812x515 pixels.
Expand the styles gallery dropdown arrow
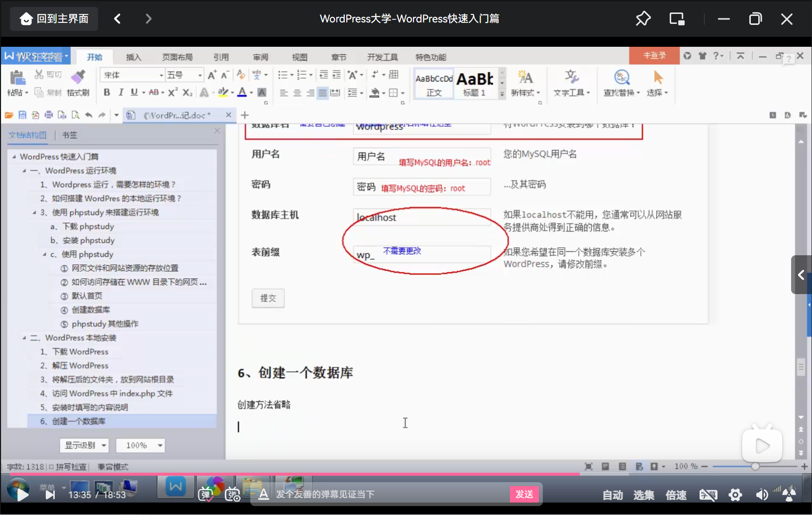[x=502, y=94]
